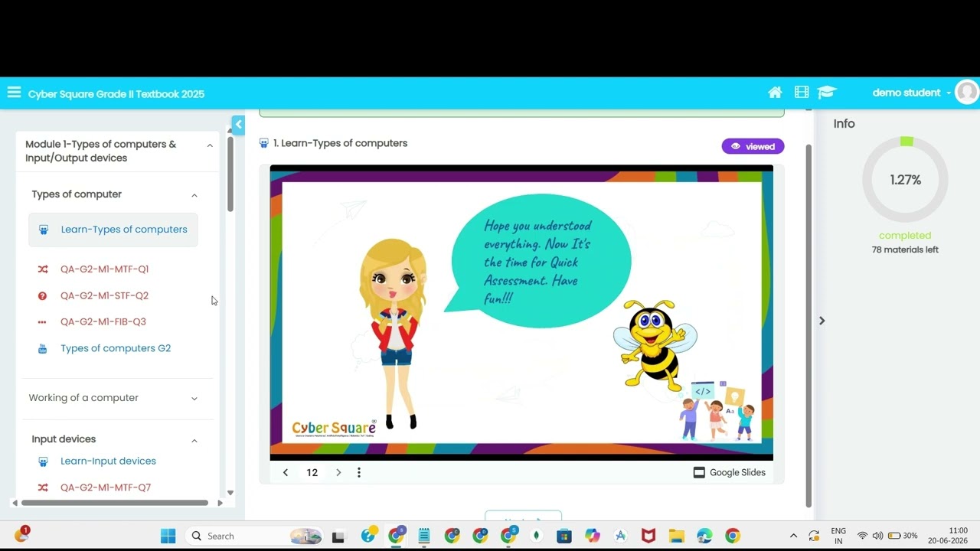Open the hamburger menu in header
This screenshot has height=551, width=980.
pos(14,93)
